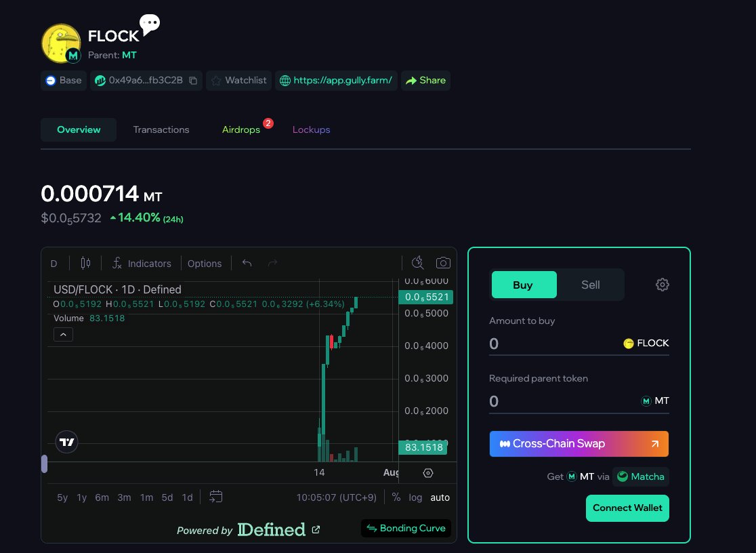Click the Cross-Chain Swap button
756x553 pixels.
579,444
